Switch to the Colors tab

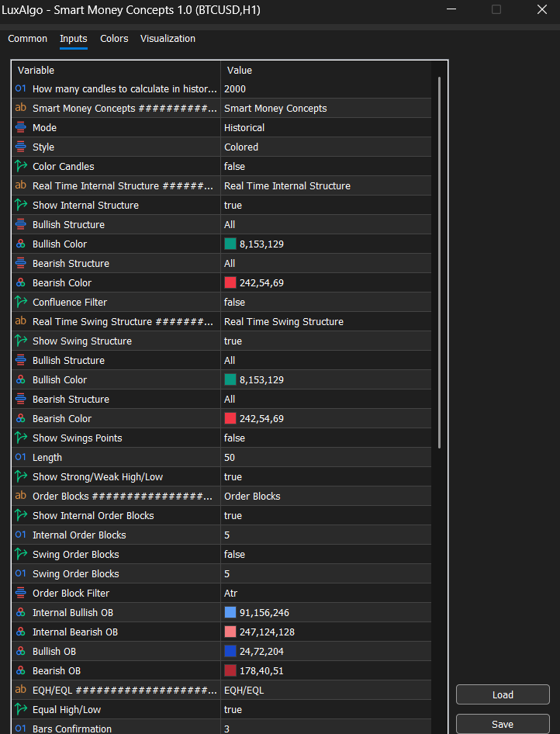pyautogui.click(x=114, y=38)
